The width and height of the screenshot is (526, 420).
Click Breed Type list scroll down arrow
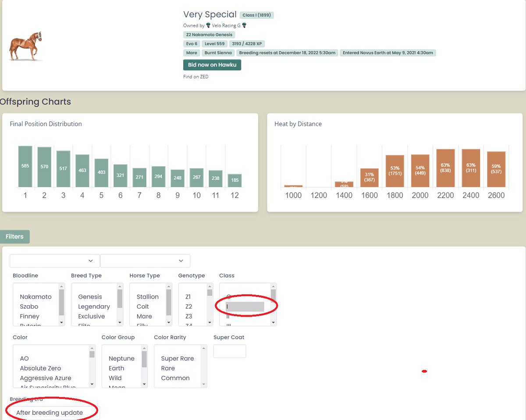(x=120, y=322)
